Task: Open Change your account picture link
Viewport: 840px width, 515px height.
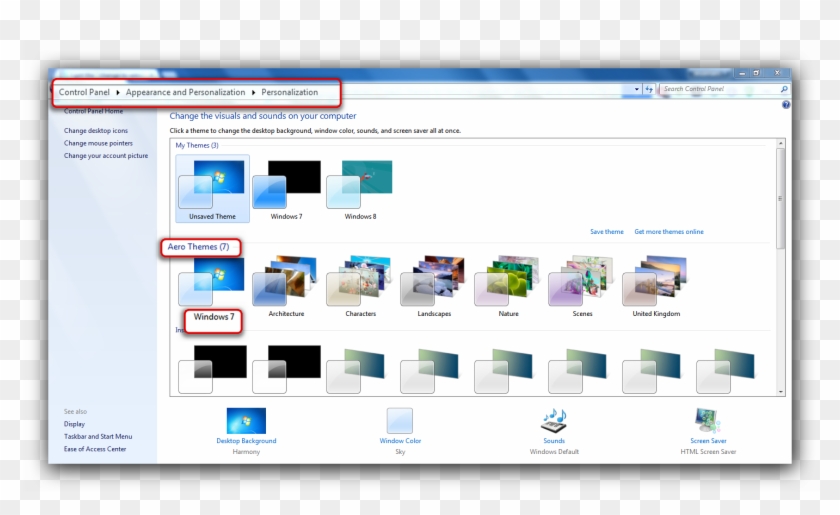Action: coord(106,156)
